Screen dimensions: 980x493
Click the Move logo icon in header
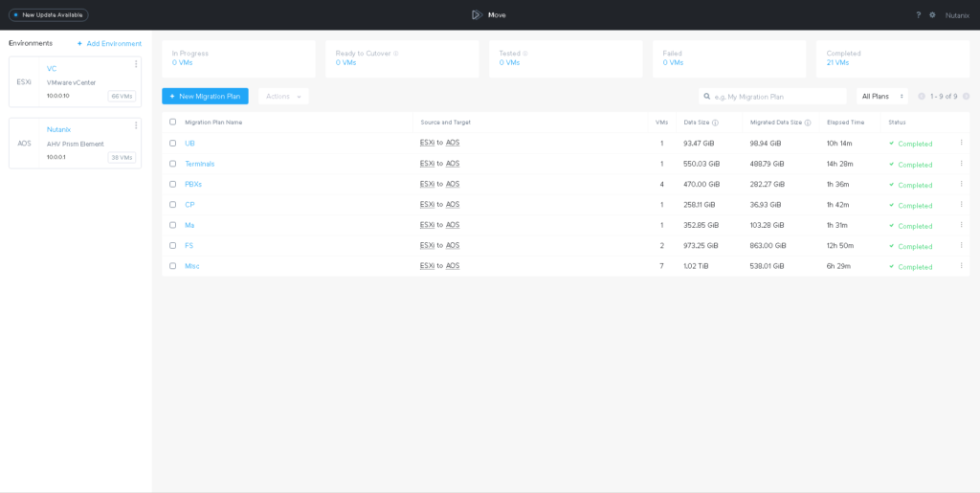tap(477, 14)
